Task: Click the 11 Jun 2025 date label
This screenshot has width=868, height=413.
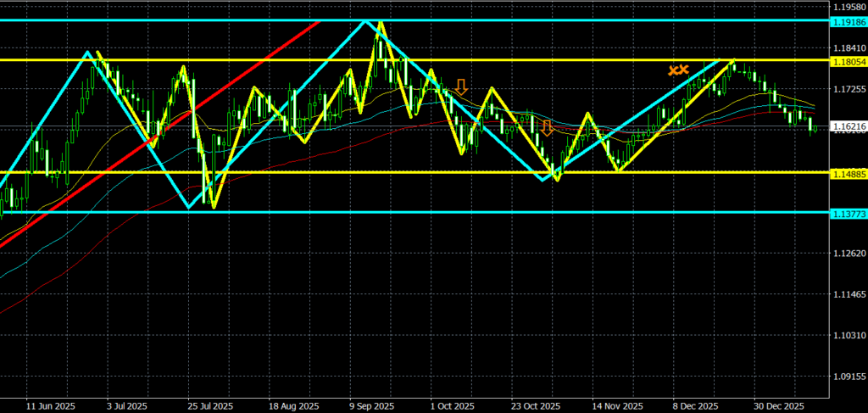Action: (x=51, y=405)
